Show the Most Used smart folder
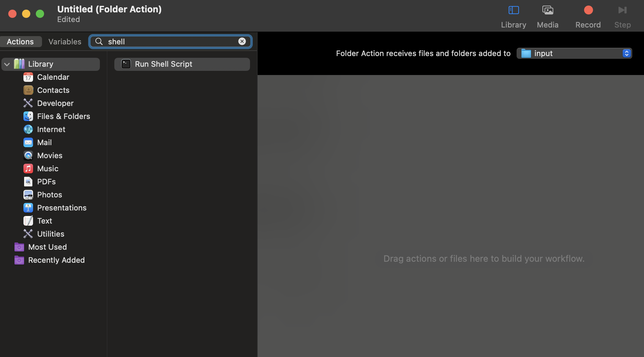 (x=47, y=247)
